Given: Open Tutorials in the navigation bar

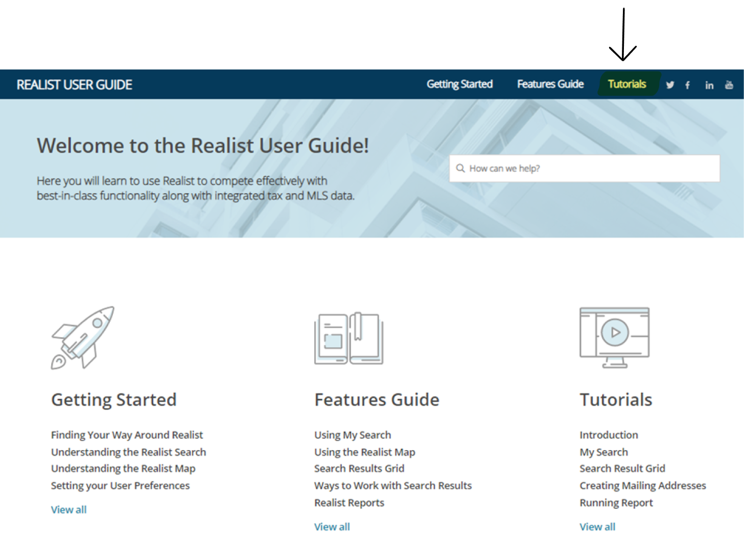Looking at the screenshot, I should point(627,84).
